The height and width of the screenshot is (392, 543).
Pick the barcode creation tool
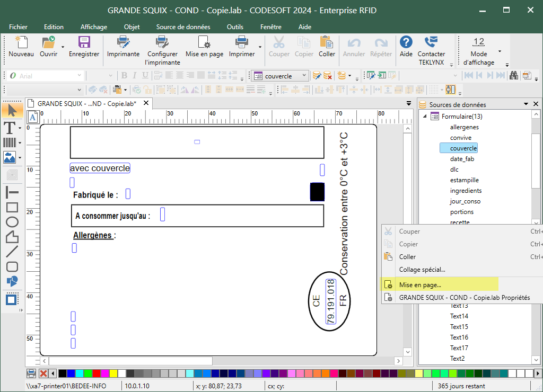(10, 142)
